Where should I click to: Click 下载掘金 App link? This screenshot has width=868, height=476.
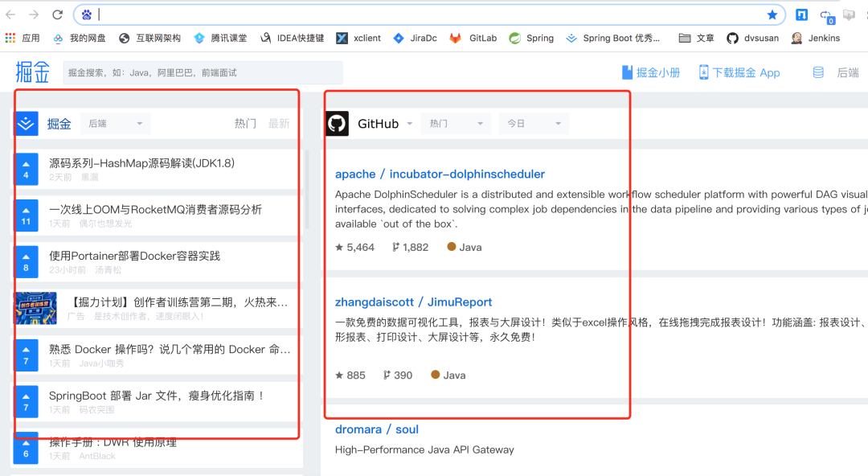[739, 72]
